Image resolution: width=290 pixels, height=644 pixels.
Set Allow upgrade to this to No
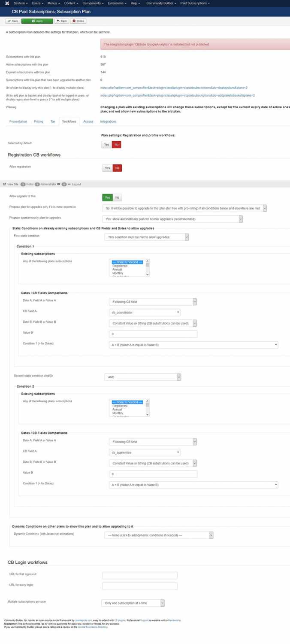click(117, 197)
